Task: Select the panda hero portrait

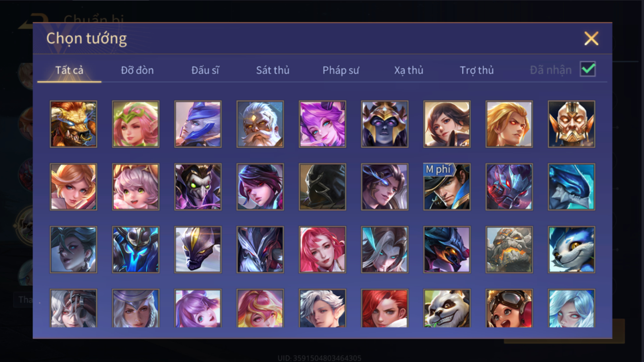Action: [446, 309]
